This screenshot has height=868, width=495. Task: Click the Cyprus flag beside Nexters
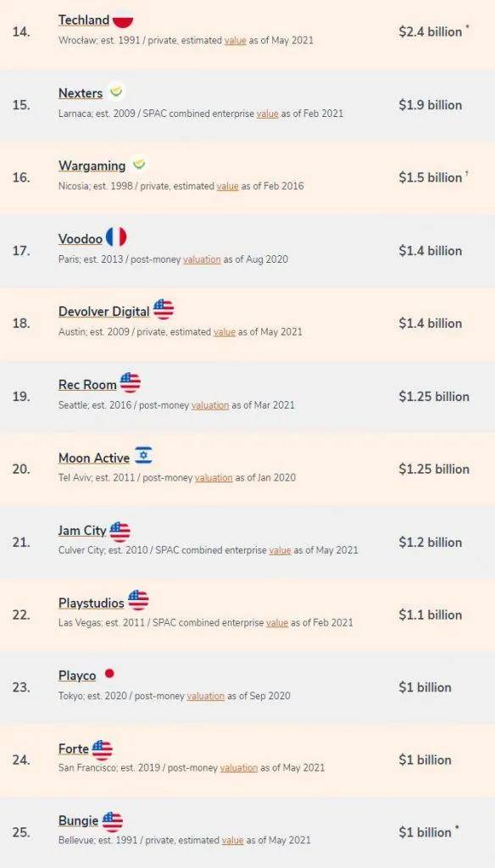pyautogui.click(x=116, y=92)
